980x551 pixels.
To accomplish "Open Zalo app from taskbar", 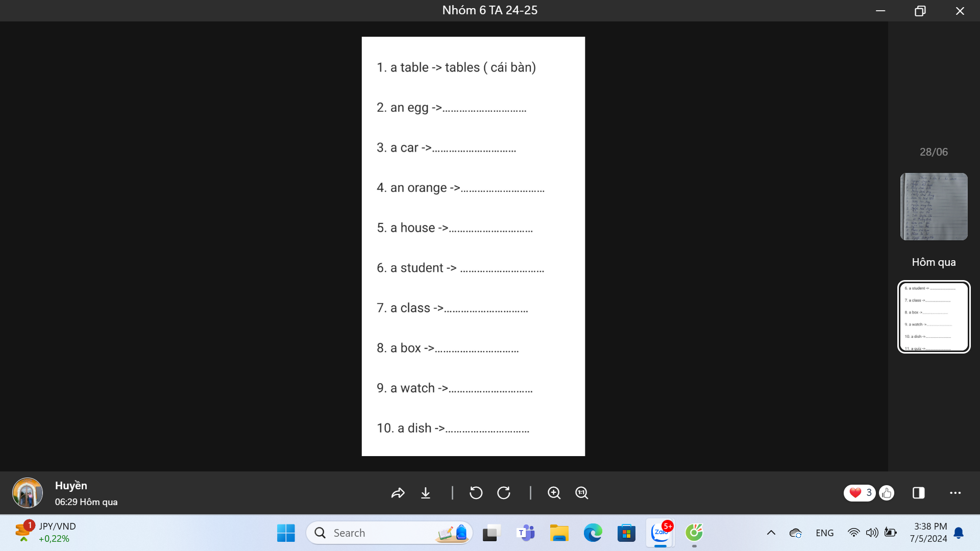I will pyautogui.click(x=660, y=532).
